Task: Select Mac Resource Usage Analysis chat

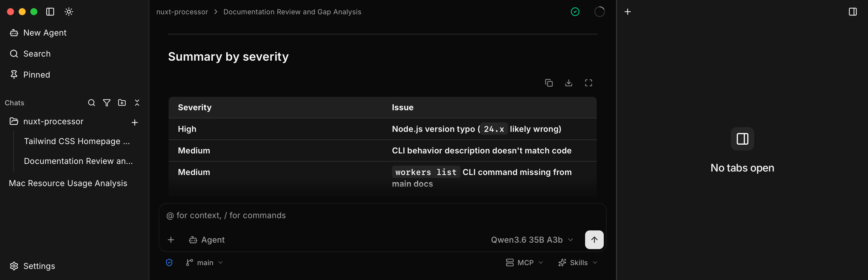Action: tap(68, 183)
